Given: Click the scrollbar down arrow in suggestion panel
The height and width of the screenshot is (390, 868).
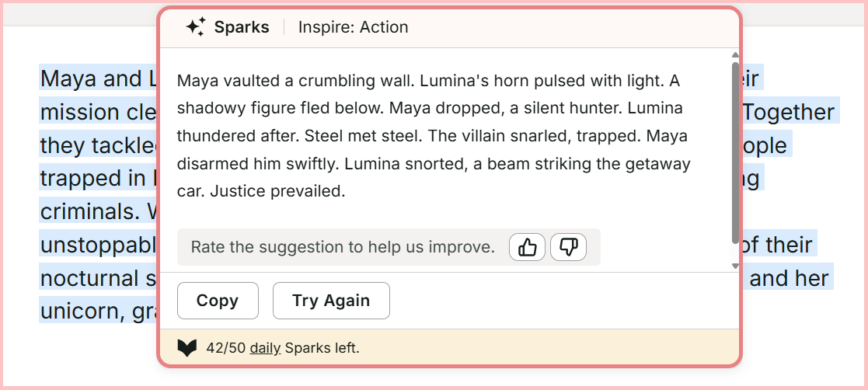Looking at the screenshot, I should pyautogui.click(x=735, y=266).
